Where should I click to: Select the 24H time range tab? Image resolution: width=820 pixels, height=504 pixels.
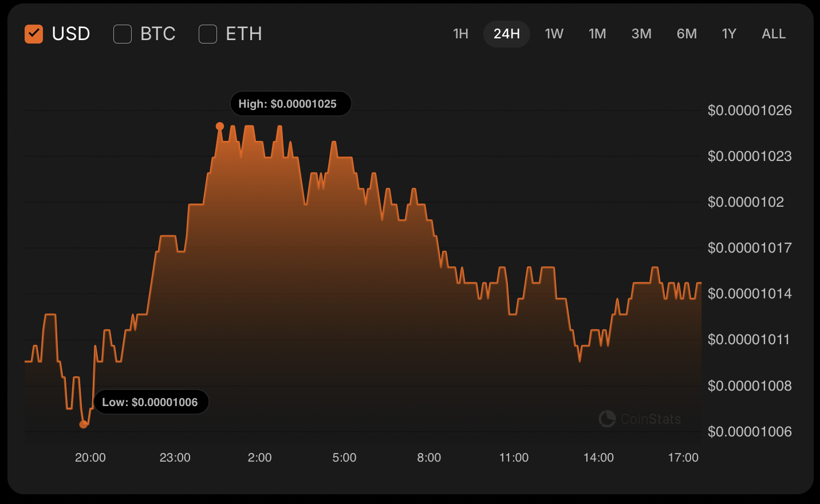coord(507,34)
